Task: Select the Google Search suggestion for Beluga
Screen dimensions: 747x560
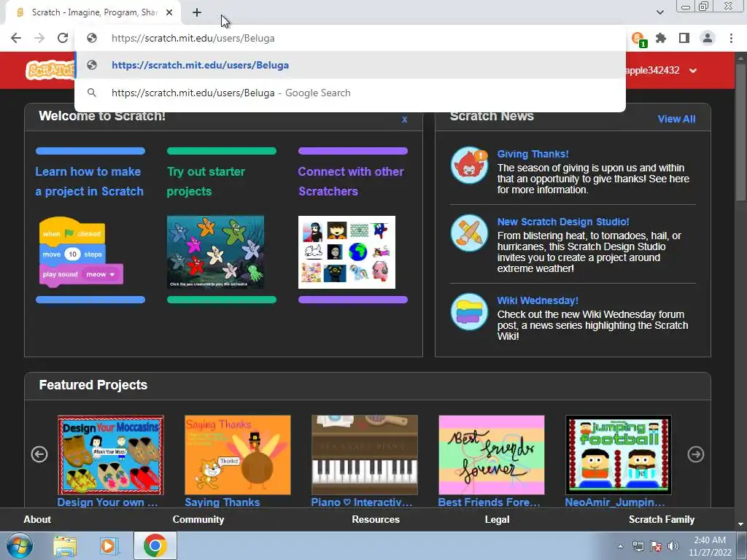Action: pyautogui.click(x=349, y=93)
